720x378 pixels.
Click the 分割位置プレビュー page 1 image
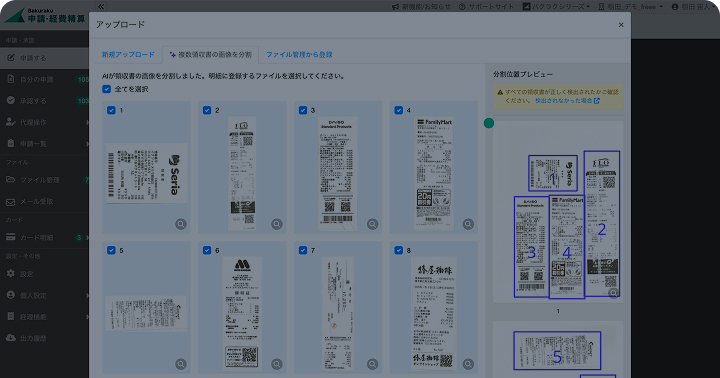click(558, 212)
